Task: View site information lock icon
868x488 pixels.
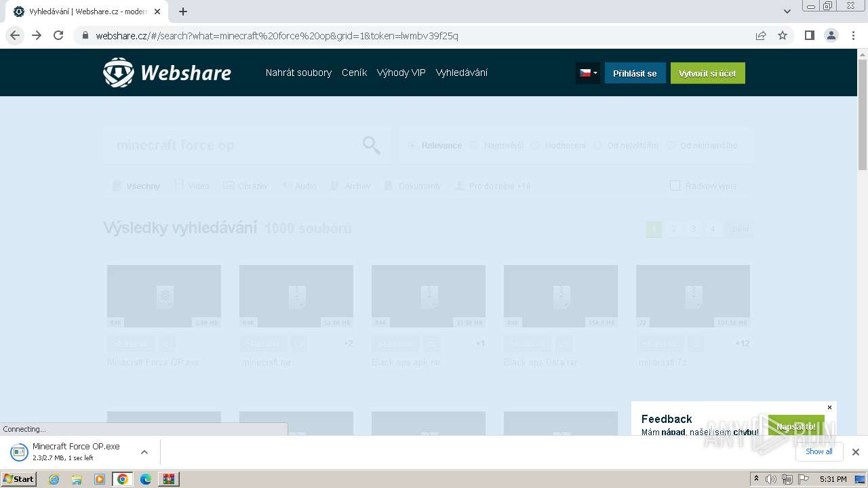Action: [85, 36]
